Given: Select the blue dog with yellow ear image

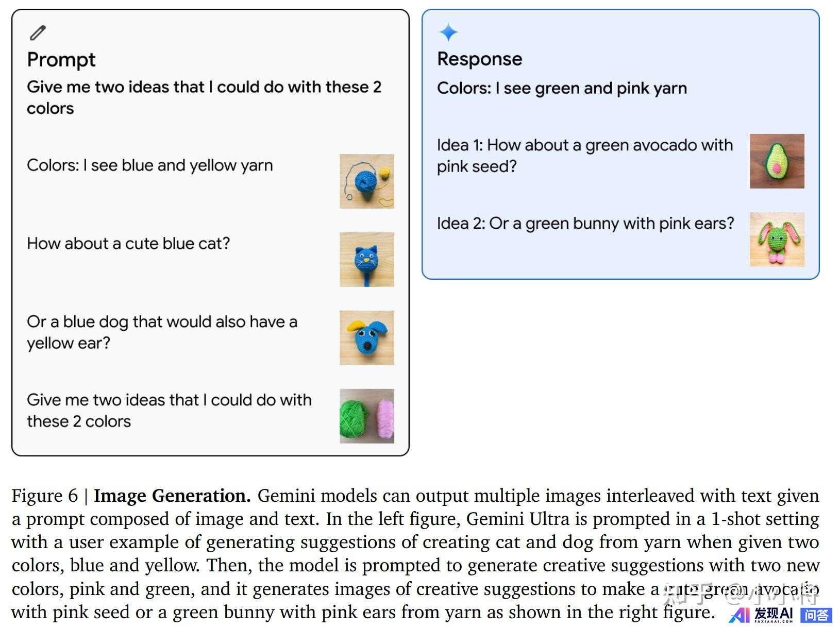Looking at the screenshot, I should tap(366, 338).
